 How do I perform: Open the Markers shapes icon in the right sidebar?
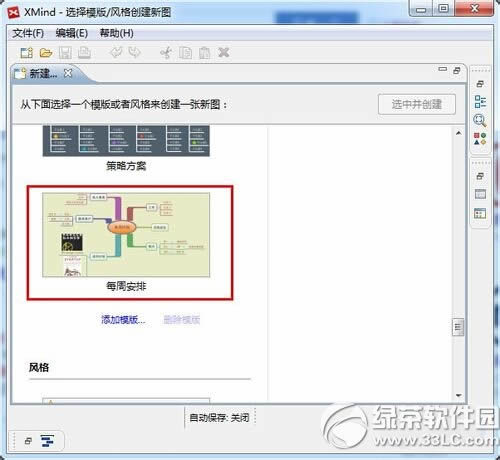pos(480,139)
